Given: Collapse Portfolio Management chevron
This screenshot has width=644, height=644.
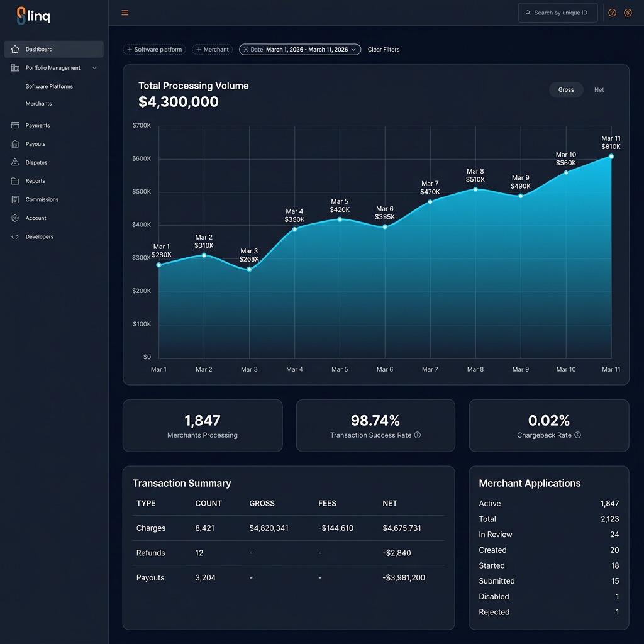Looking at the screenshot, I should 94,68.
